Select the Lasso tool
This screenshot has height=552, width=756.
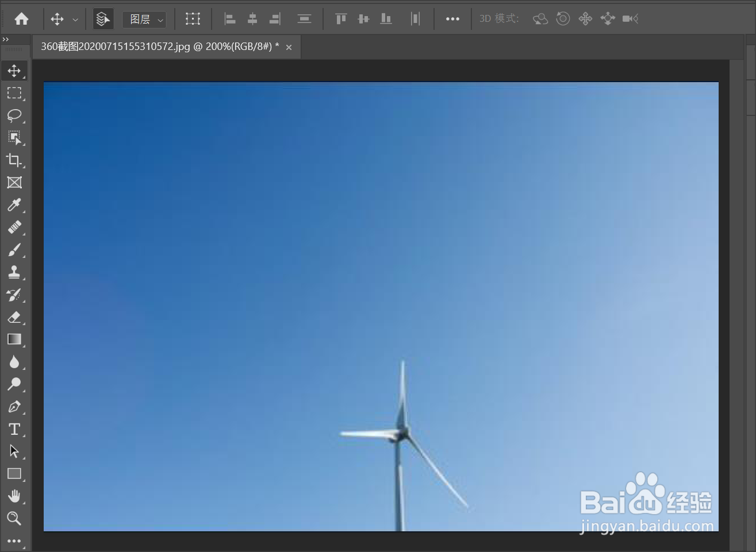coord(14,115)
